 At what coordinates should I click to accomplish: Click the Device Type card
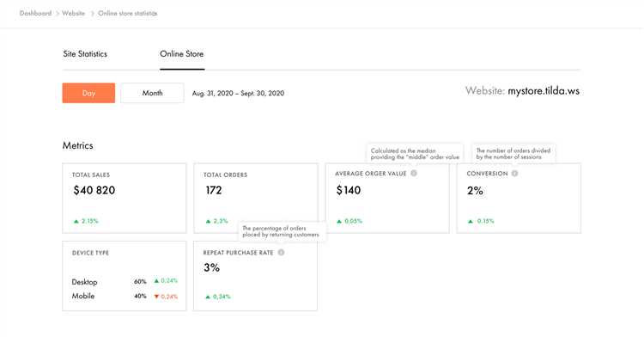[x=125, y=276]
